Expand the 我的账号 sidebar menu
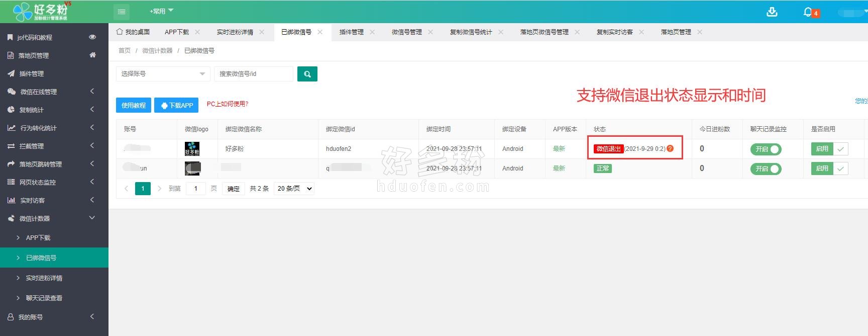The height and width of the screenshot is (336, 868). pos(92,316)
